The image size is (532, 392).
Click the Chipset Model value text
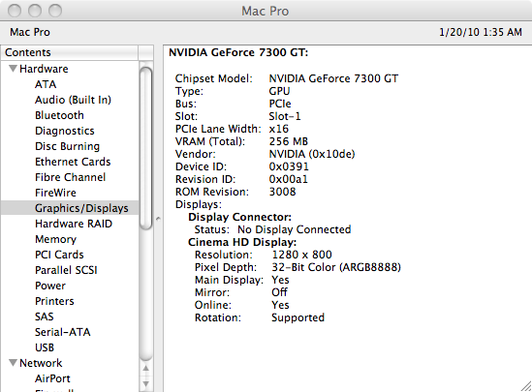(333, 78)
